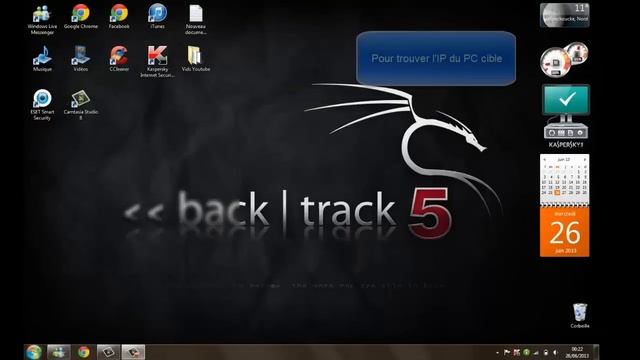This screenshot has width=640, height=360.
Task: Launch the Camtasia Studio 8 shortcut
Action: point(81,105)
